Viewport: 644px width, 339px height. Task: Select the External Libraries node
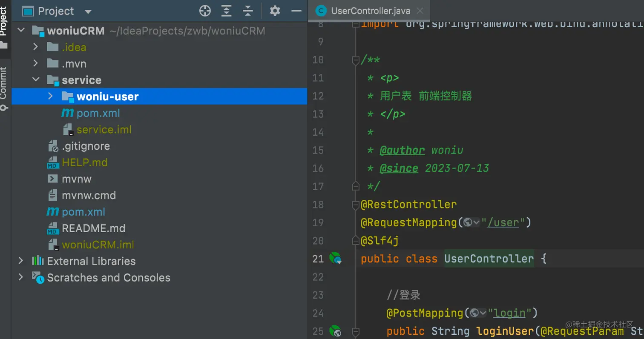(91, 261)
